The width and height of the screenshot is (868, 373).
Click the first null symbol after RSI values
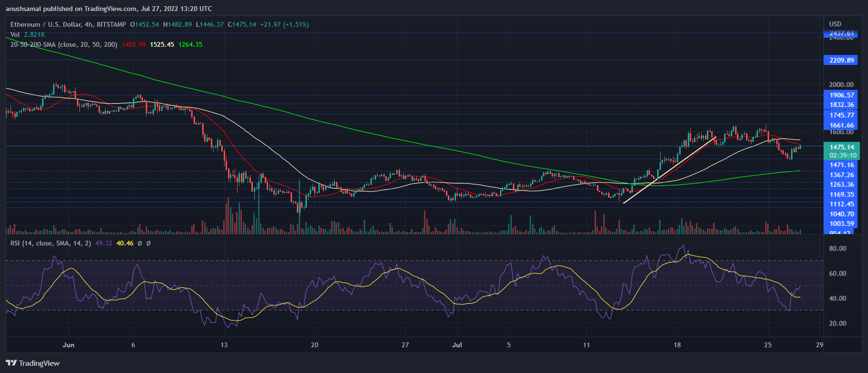click(140, 243)
